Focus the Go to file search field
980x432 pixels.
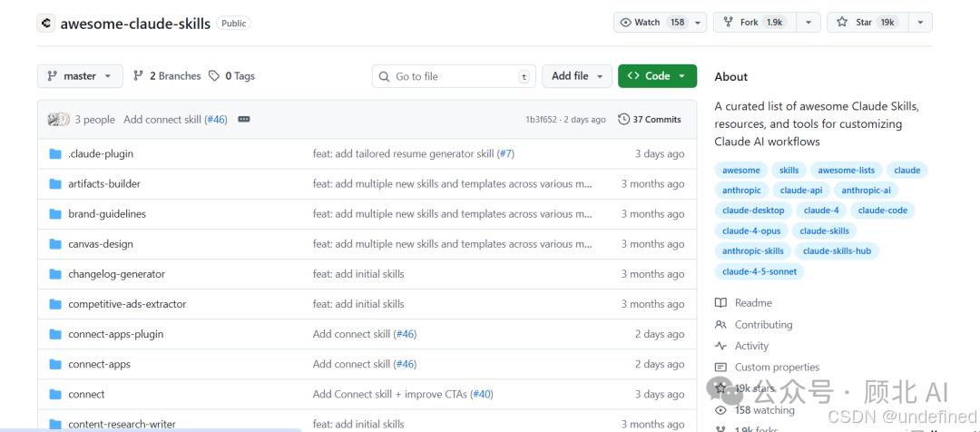[454, 76]
